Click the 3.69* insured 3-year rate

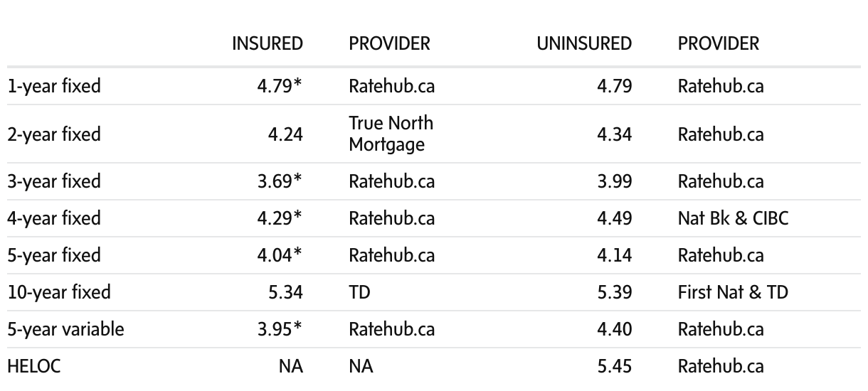(280, 181)
